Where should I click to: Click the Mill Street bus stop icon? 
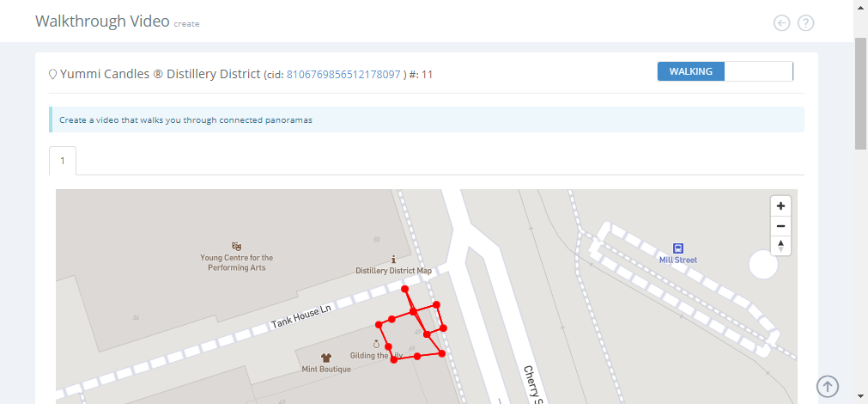pyautogui.click(x=677, y=248)
